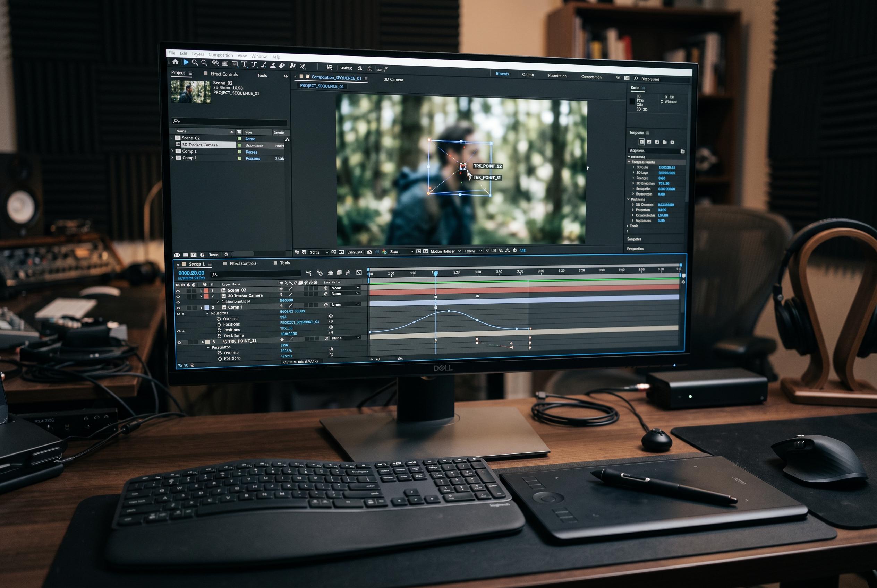Open the parent dropdown on the Scene_02 layer row
Image resolution: width=877 pixels, height=588 pixels.
(x=345, y=288)
